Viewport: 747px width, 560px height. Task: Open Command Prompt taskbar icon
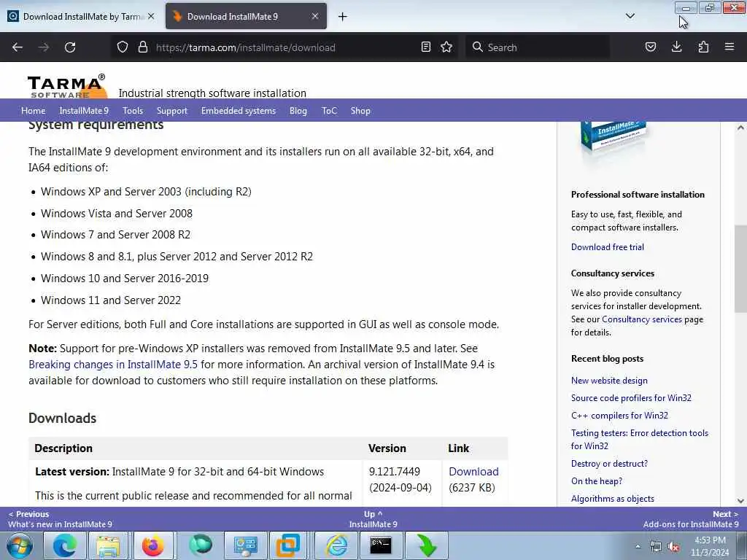point(381,545)
